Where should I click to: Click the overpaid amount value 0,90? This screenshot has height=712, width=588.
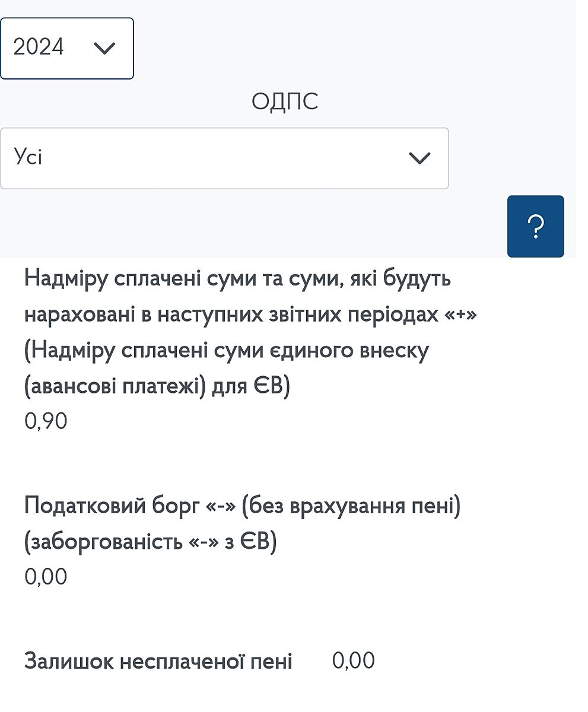coord(46,422)
